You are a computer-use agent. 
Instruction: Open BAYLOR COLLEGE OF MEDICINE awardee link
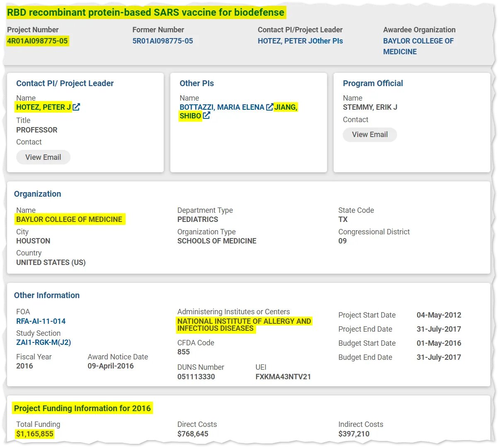coord(418,46)
